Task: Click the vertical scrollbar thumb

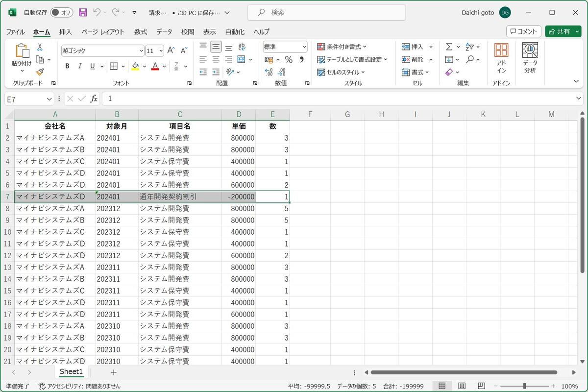Action: coord(582,195)
